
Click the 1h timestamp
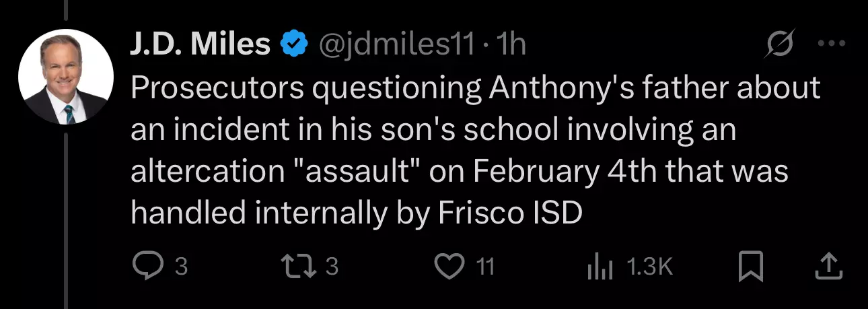tap(509, 45)
